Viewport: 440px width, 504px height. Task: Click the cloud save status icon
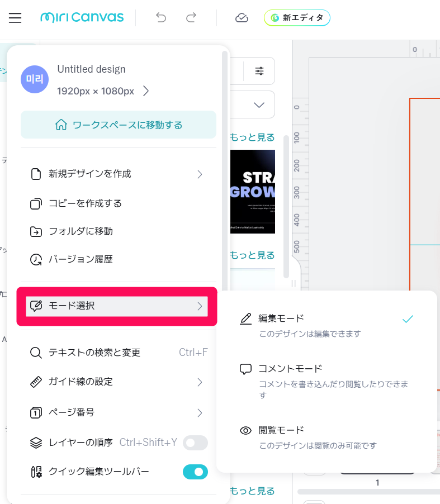242,18
